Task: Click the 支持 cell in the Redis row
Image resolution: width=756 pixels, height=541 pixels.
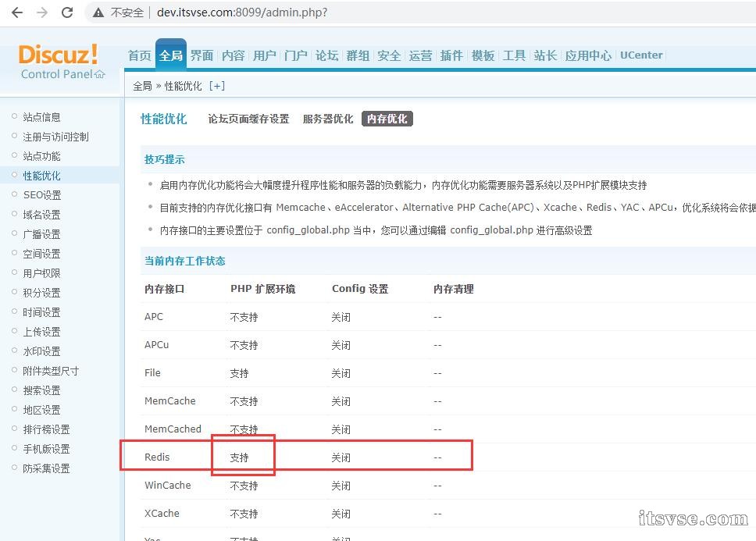Action: pyautogui.click(x=239, y=457)
